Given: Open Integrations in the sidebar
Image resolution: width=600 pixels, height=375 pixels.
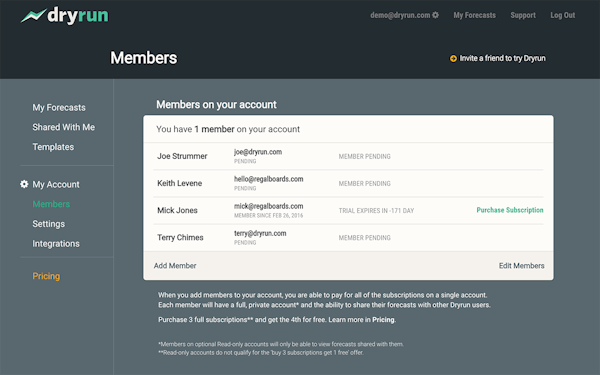Looking at the screenshot, I should (x=56, y=244).
